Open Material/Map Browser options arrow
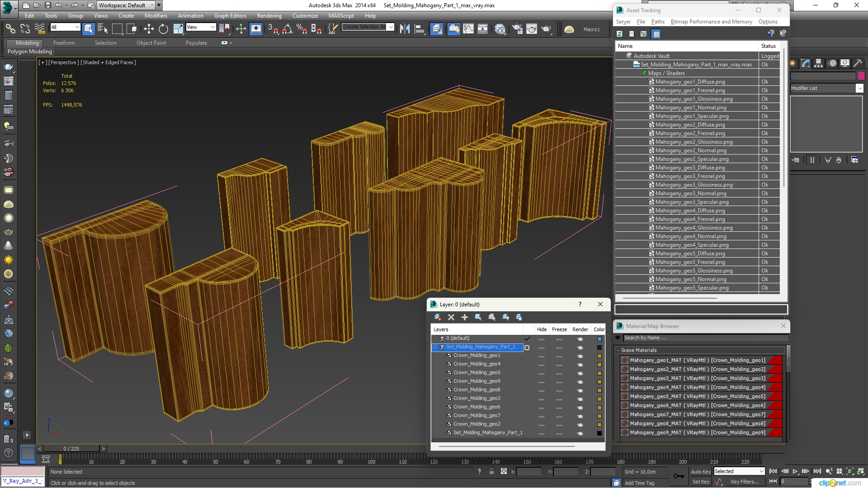This screenshot has height=488, width=868. (x=618, y=338)
